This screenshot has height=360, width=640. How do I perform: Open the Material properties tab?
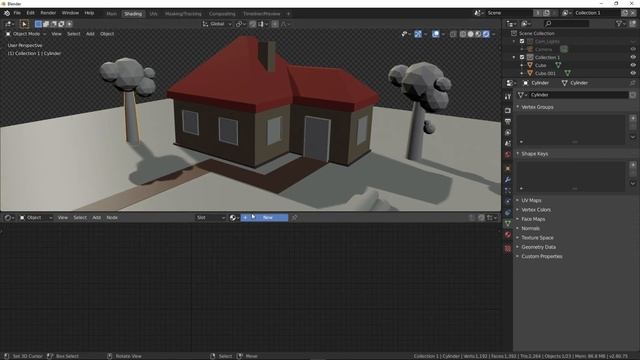click(x=508, y=235)
